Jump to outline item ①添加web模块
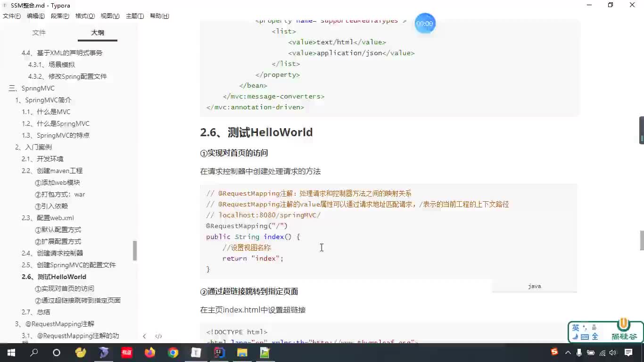 [58, 182]
